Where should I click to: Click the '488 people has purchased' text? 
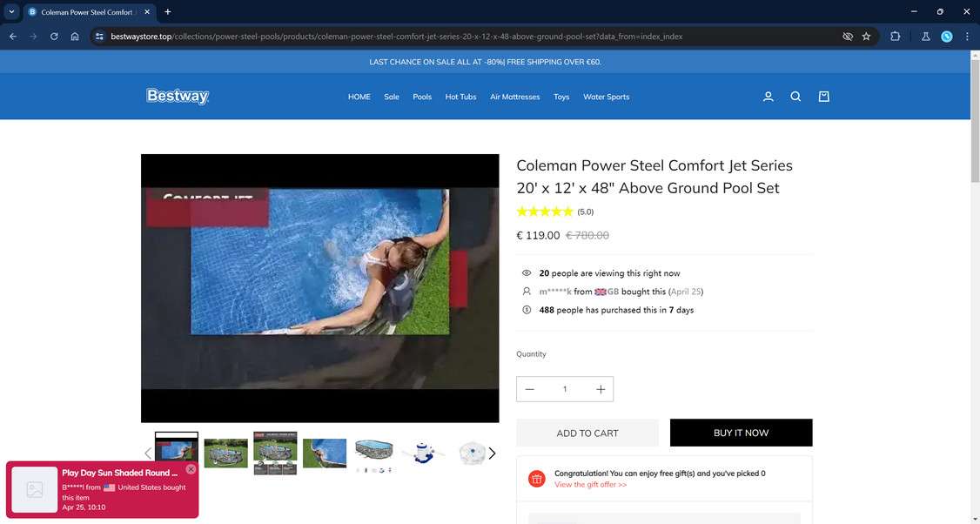[616, 310]
